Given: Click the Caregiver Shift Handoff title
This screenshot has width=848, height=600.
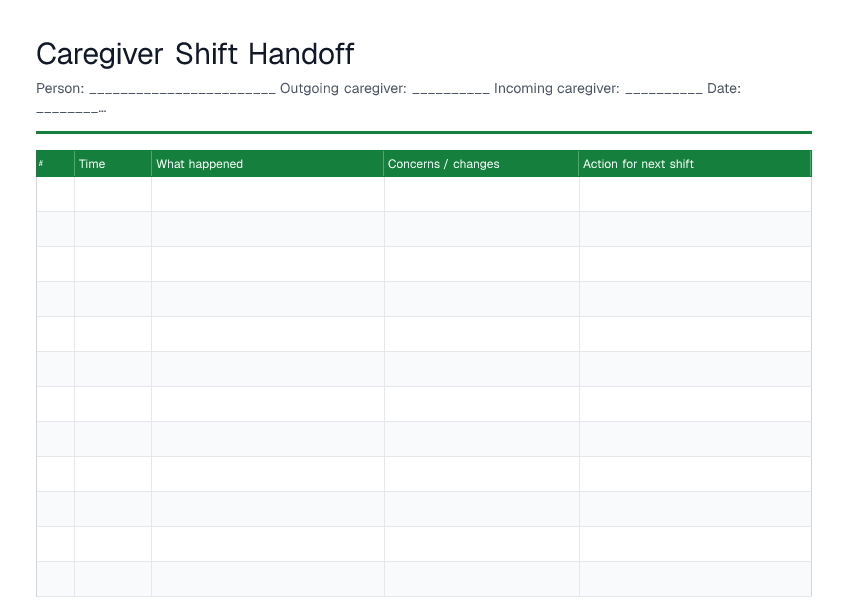Looking at the screenshot, I should tap(195, 54).
